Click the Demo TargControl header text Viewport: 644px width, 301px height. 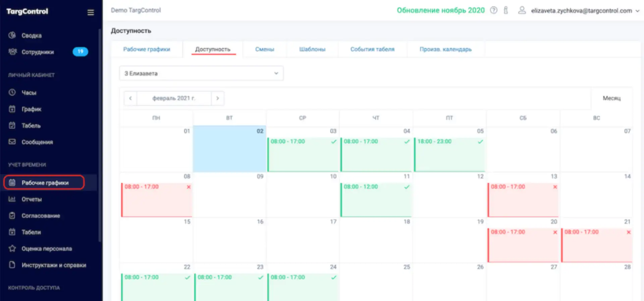(136, 10)
